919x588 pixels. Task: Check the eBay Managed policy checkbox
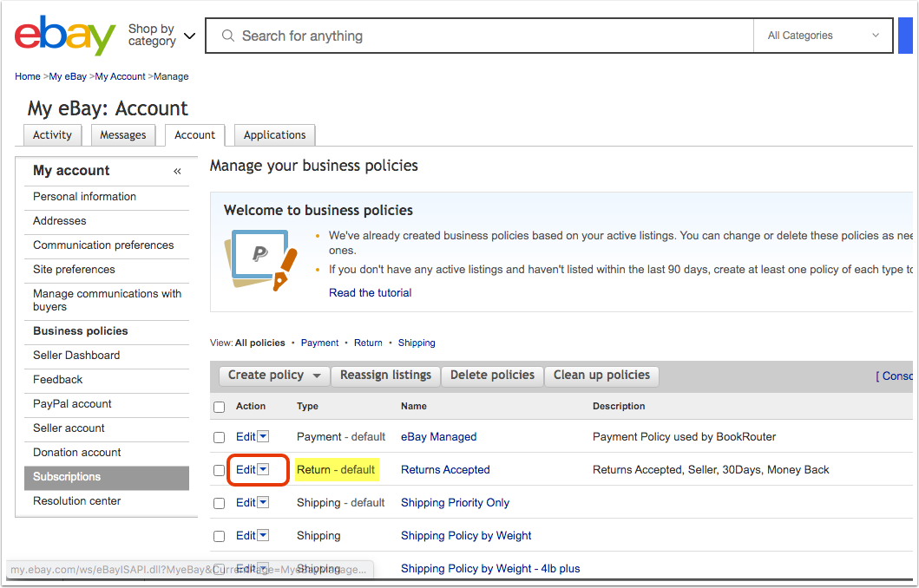[x=220, y=437]
